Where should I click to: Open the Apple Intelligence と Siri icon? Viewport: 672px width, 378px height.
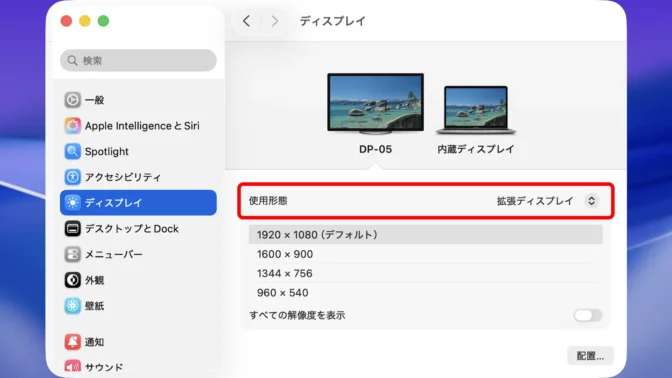[72, 126]
